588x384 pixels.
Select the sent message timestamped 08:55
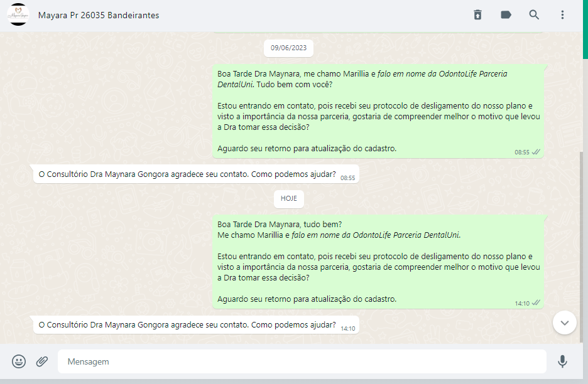(x=378, y=111)
